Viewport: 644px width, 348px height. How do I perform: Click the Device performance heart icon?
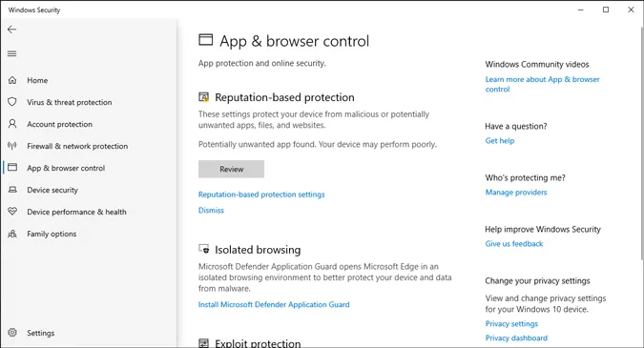12,212
